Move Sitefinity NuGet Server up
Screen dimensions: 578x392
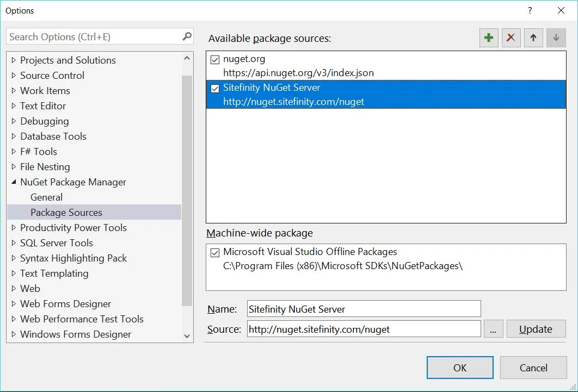point(533,38)
